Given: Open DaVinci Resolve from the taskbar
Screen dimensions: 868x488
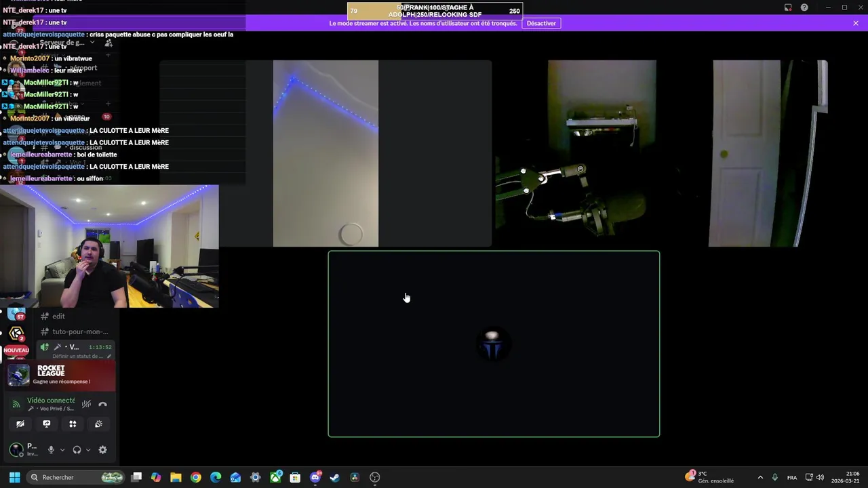Looking at the screenshot, I should (355, 477).
